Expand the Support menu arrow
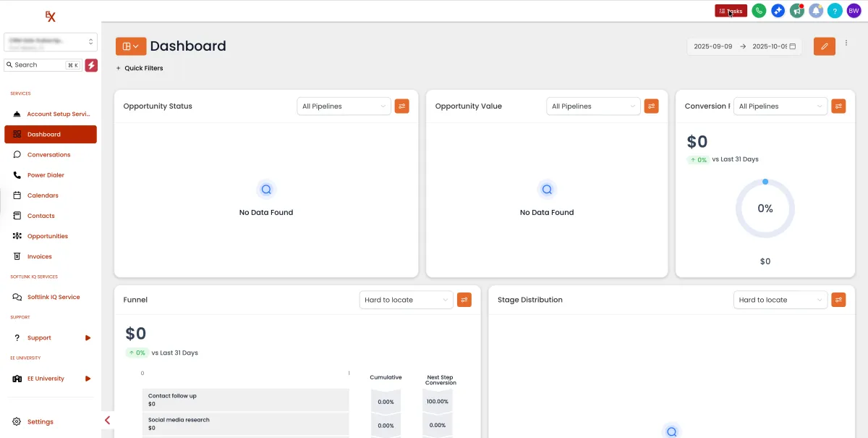This screenshot has height=438, width=868. pyautogui.click(x=88, y=338)
